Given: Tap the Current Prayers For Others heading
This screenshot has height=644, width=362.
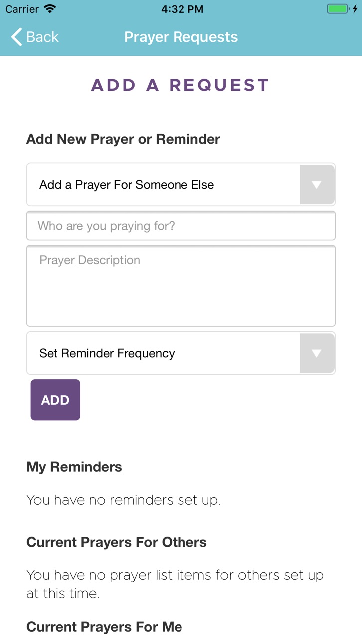Looking at the screenshot, I should coord(117,542).
